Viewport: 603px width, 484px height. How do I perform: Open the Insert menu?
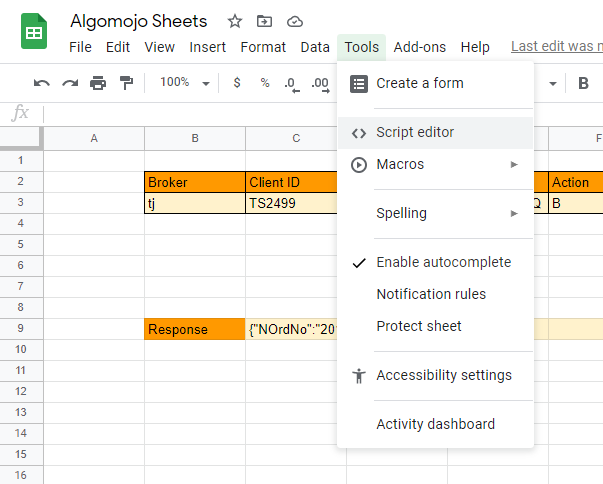click(x=207, y=47)
